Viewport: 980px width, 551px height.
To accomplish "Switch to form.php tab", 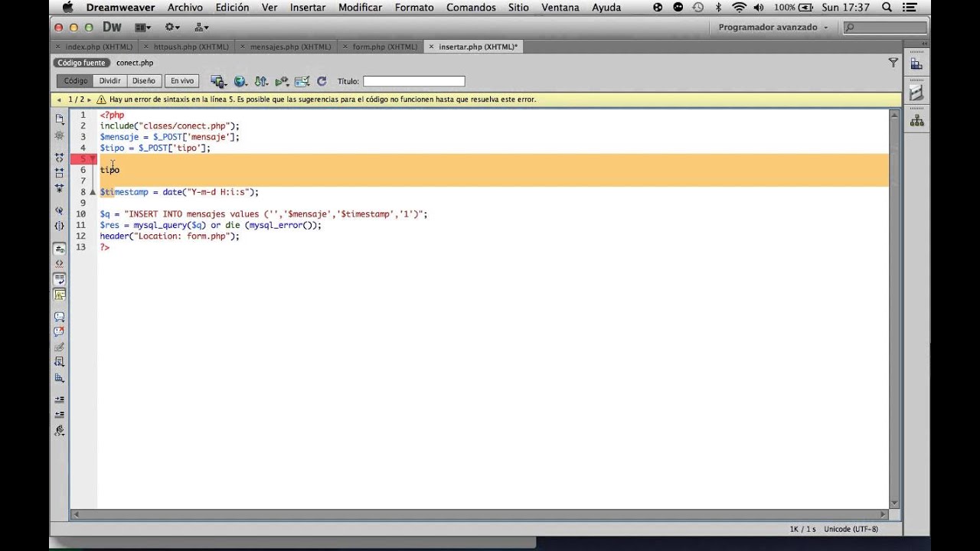I will click(385, 47).
